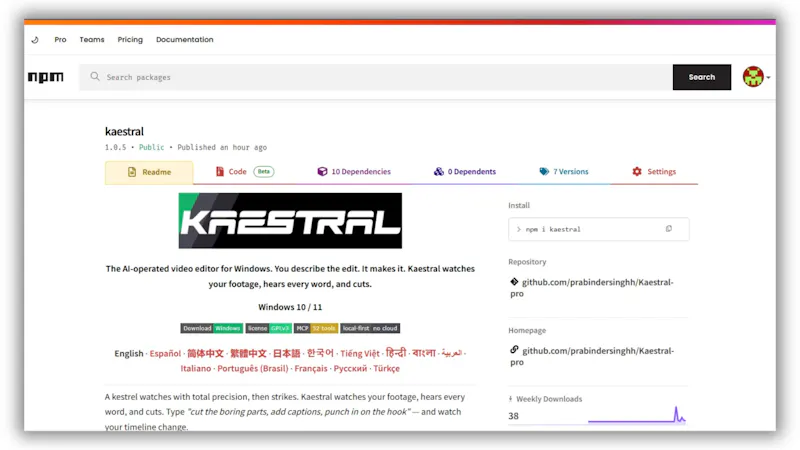Switch to the Readme tab
Image resolution: width=800 pixels, height=450 pixels.
pos(149,172)
